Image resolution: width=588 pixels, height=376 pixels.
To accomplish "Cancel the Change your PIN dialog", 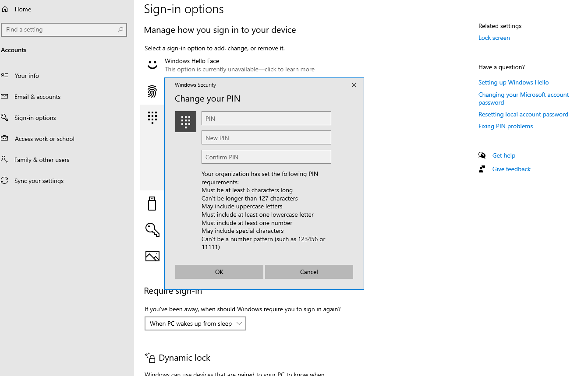I will point(309,272).
